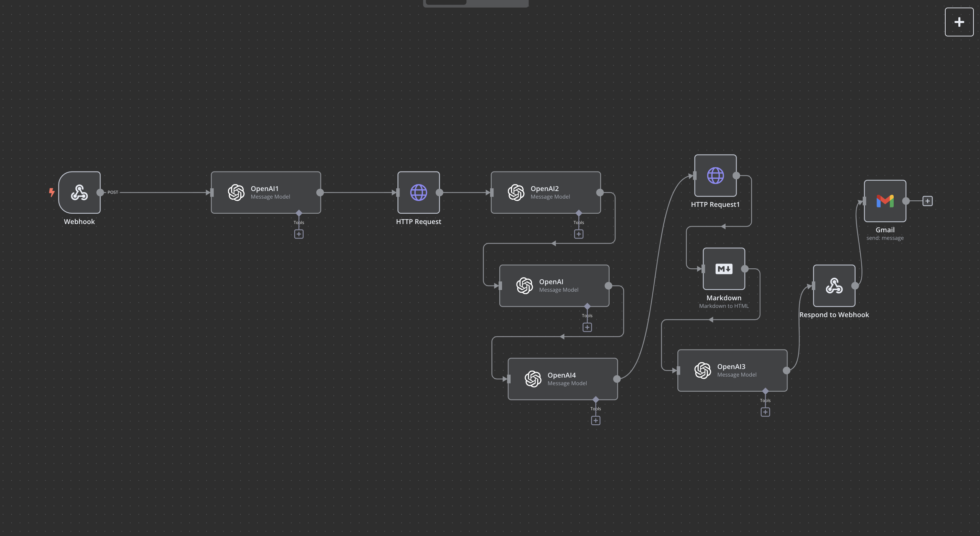The height and width of the screenshot is (536, 980).
Task: Add a tool under OpenAI4
Action: [596, 421]
